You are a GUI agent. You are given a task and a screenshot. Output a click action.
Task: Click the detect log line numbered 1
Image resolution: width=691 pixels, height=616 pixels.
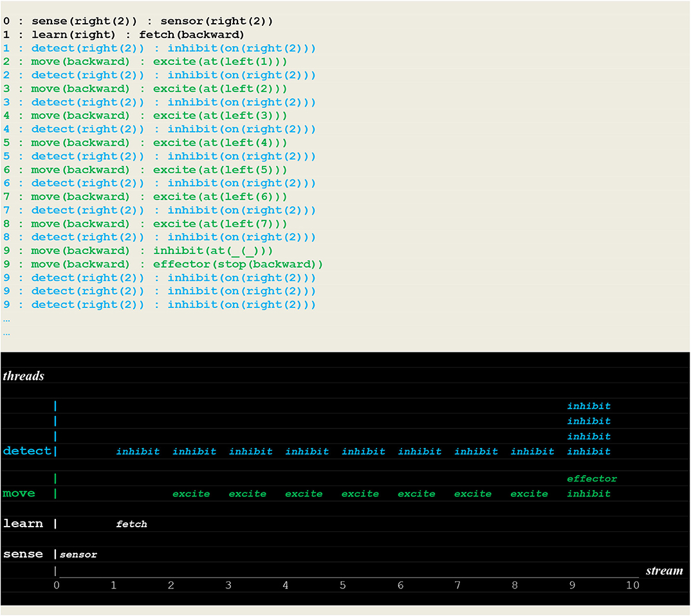tap(160, 48)
